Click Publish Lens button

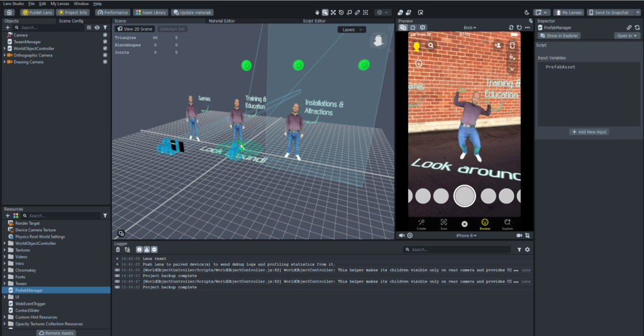37,13
